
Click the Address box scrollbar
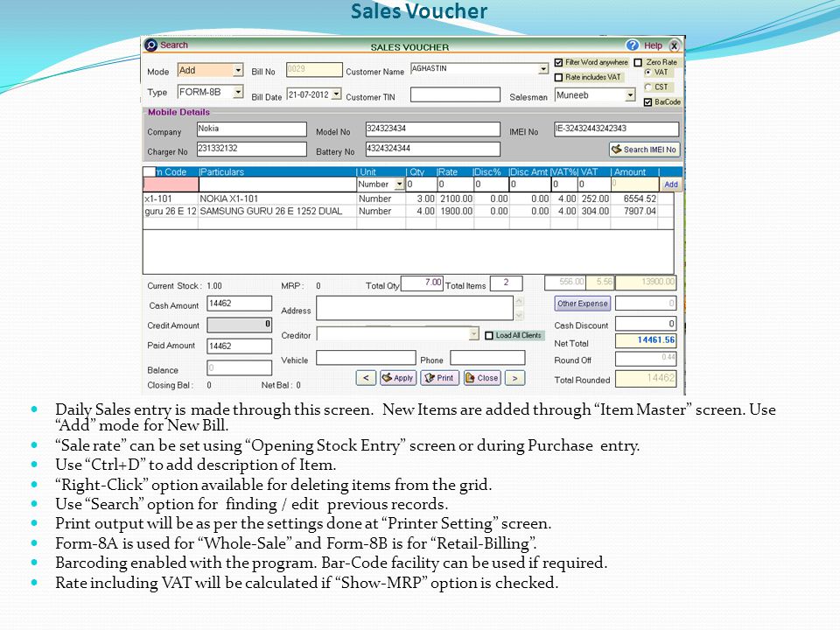(x=519, y=308)
